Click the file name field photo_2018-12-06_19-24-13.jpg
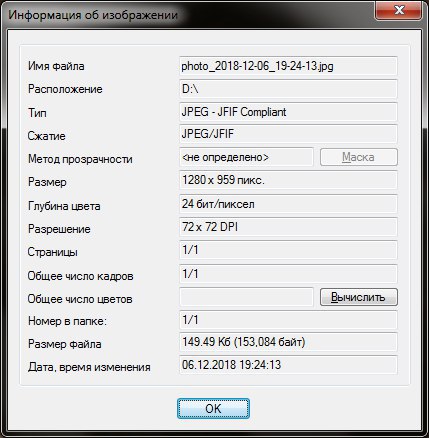This screenshot has height=438, width=429. click(288, 66)
